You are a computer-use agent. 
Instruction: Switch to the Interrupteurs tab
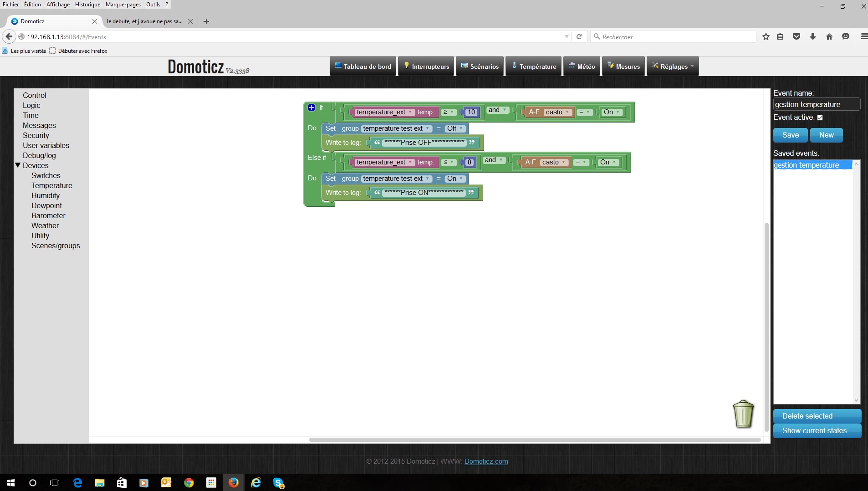[x=426, y=66]
